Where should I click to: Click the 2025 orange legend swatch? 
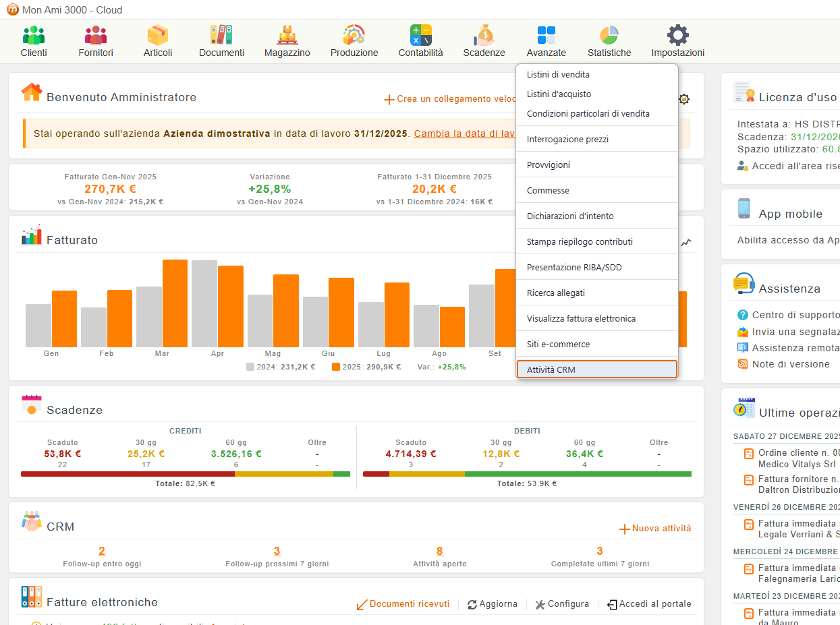(336, 367)
